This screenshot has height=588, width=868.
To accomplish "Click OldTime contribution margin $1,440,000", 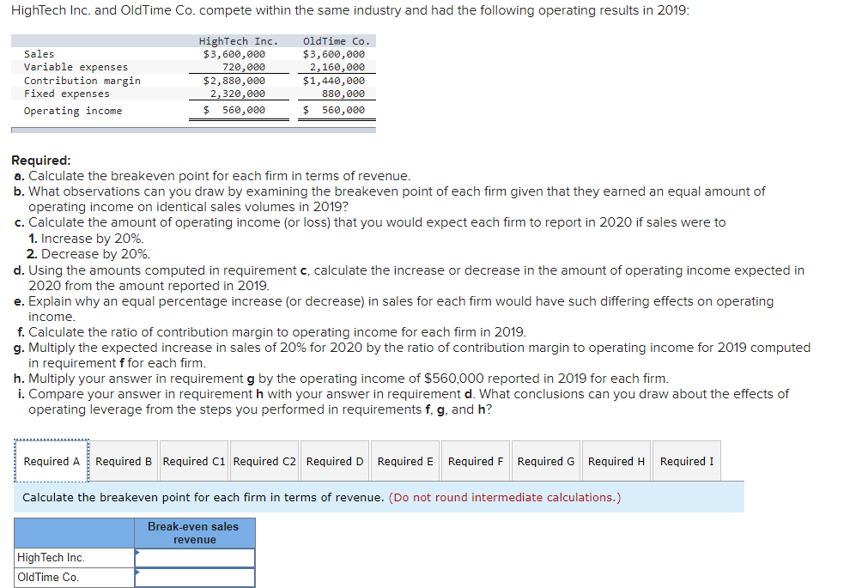I will (334, 81).
